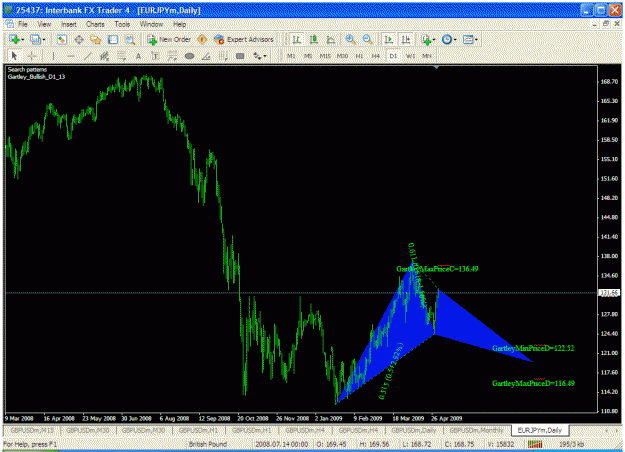Select the Text Label tool marked T
625x452 pixels.
click(x=155, y=56)
